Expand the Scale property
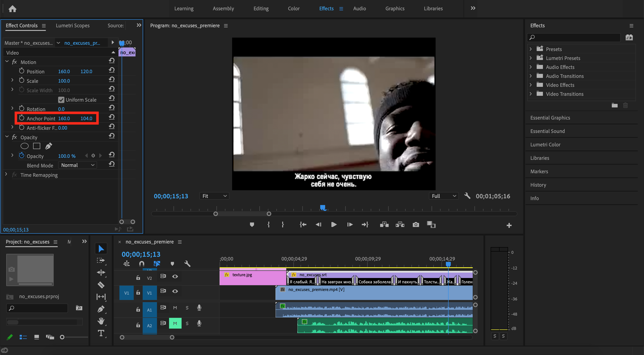This screenshot has height=355, width=644. [x=12, y=80]
